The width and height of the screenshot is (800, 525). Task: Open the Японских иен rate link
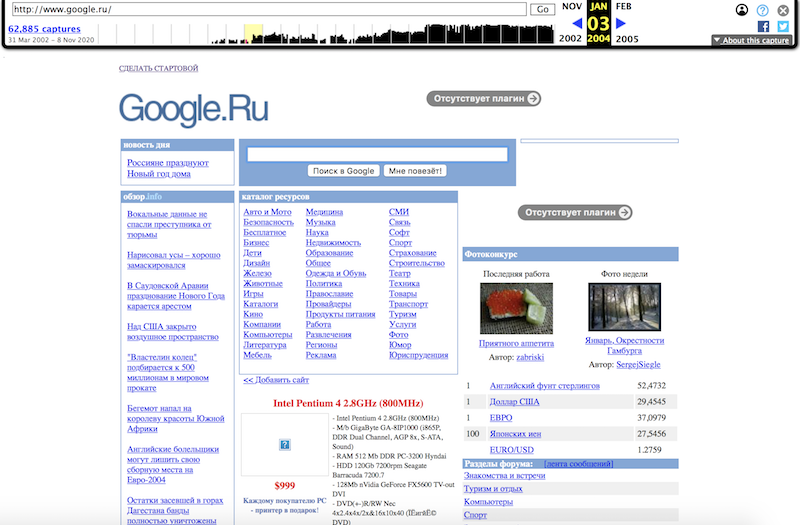pos(515,434)
